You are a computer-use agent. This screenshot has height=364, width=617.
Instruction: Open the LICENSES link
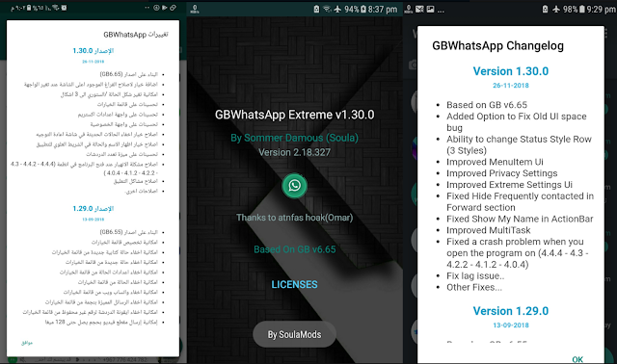click(294, 284)
